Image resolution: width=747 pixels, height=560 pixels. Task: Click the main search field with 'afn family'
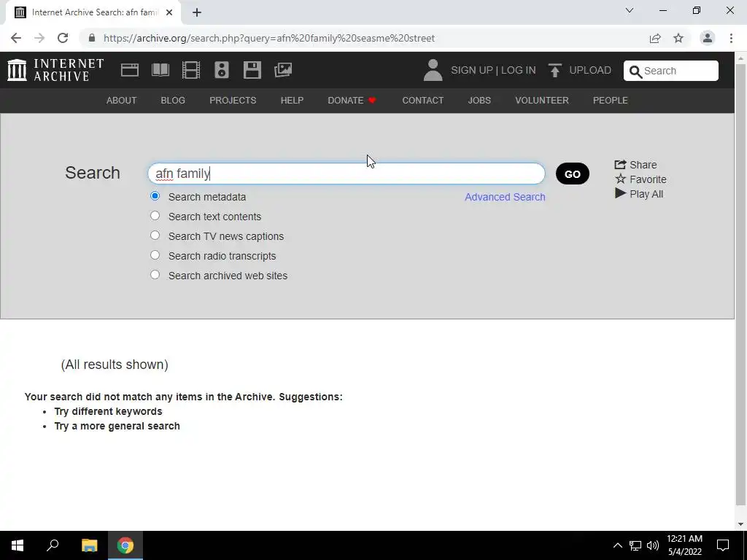347,174
